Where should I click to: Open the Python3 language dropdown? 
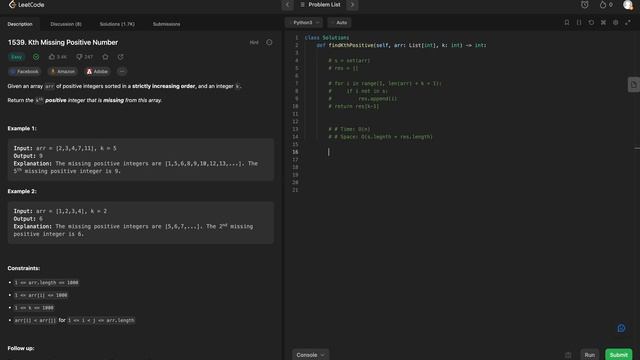coord(304,22)
